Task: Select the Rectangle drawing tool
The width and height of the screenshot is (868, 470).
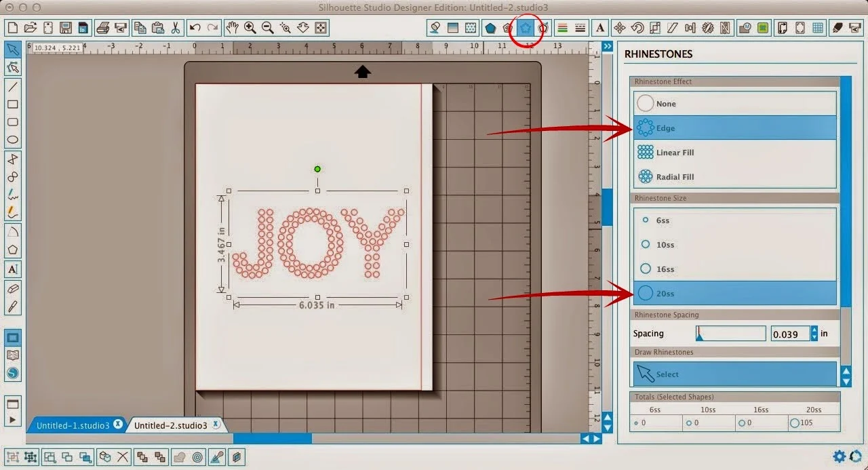Action: (12, 104)
